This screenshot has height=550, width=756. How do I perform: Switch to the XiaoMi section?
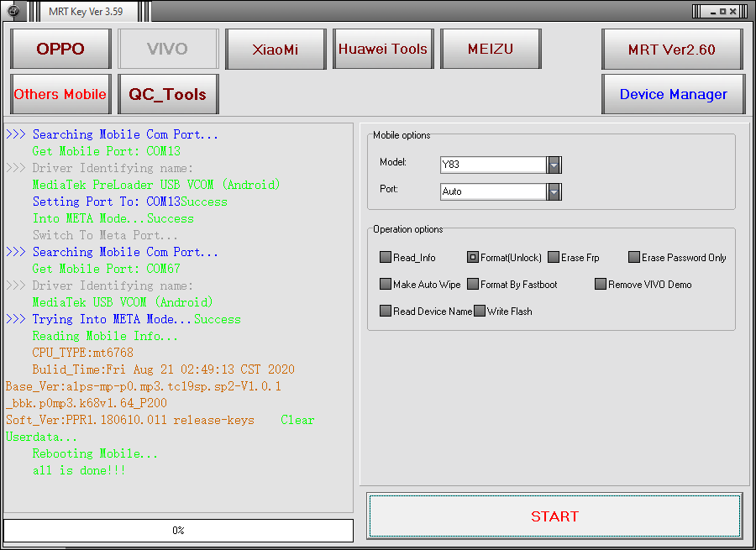[276, 49]
